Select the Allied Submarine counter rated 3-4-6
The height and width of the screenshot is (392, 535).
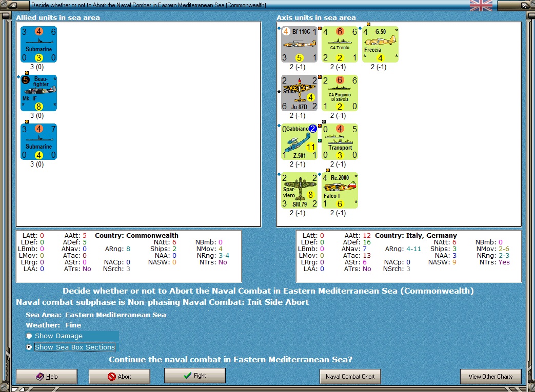point(38,44)
